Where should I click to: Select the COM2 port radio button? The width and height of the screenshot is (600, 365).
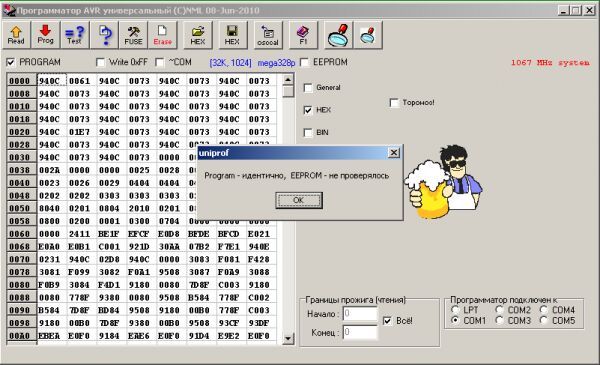[x=499, y=310]
